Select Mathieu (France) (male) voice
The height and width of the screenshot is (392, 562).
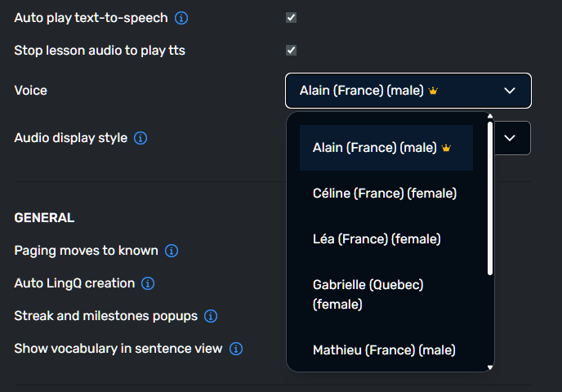click(384, 350)
